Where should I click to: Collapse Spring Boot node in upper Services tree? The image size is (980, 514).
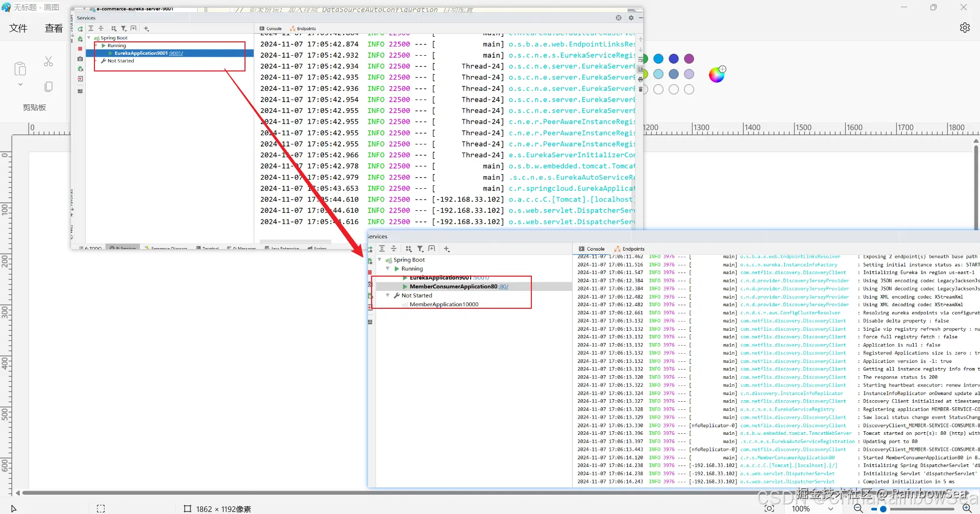[x=89, y=38]
